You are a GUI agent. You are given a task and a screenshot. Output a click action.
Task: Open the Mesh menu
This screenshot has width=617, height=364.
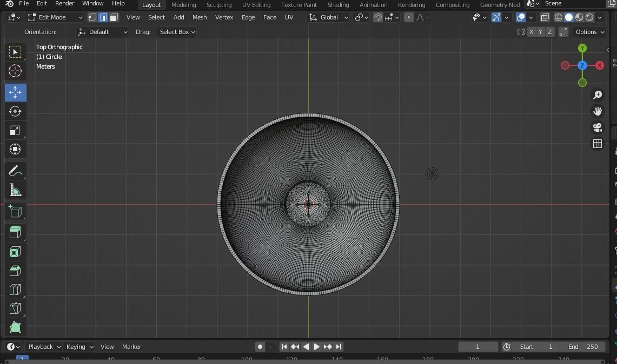point(200,17)
